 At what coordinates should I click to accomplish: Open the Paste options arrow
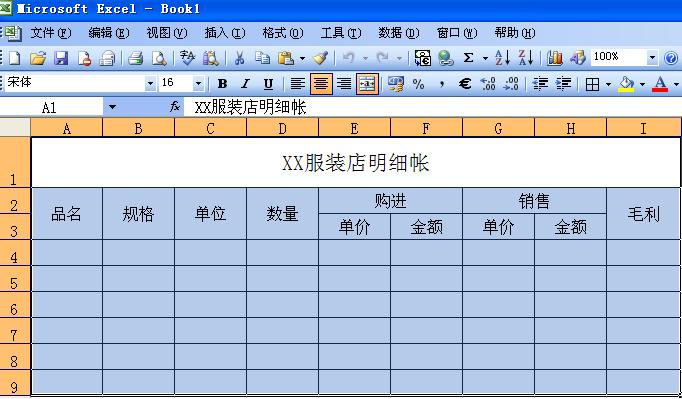pos(303,58)
